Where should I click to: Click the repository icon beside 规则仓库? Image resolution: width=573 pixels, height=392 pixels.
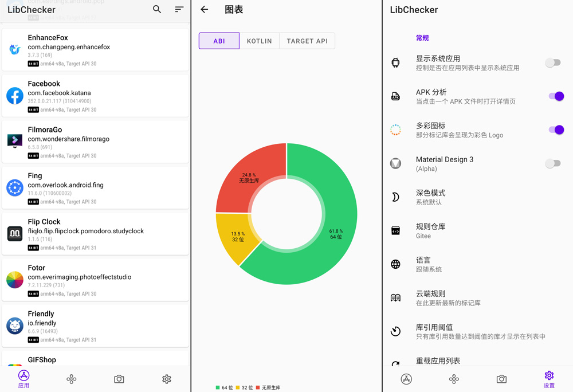pyautogui.click(x=395, y=230)
